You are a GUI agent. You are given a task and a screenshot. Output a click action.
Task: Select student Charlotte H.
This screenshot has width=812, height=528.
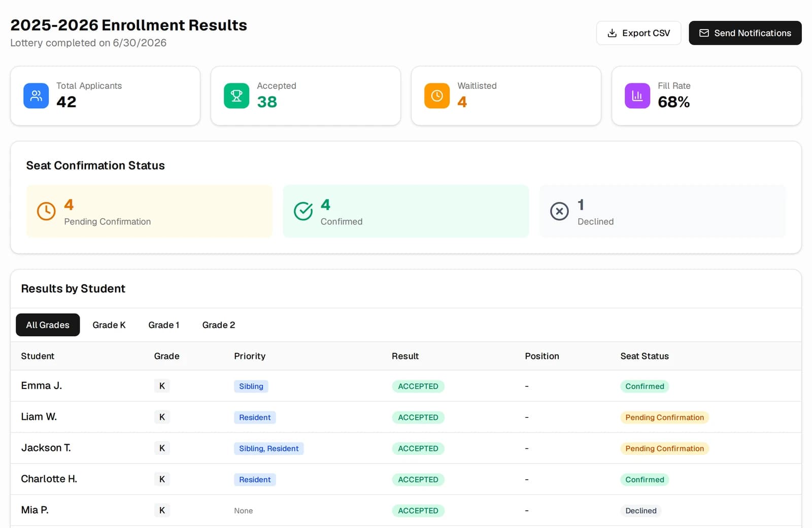49,479
